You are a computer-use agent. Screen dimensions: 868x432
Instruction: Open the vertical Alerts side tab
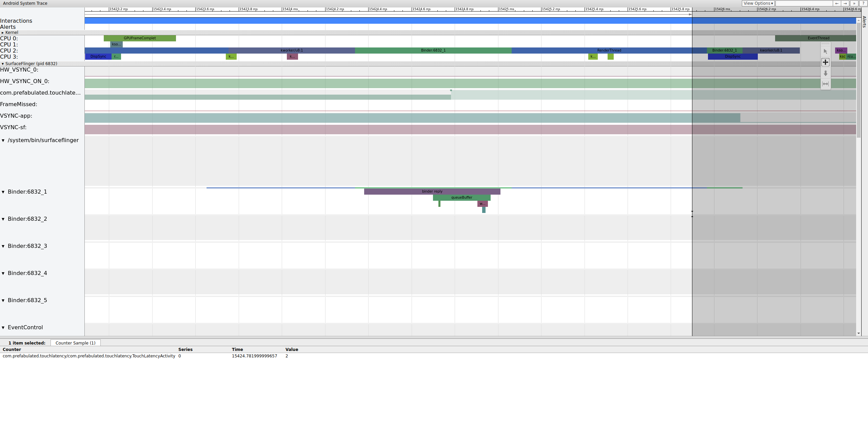point(864,22)
